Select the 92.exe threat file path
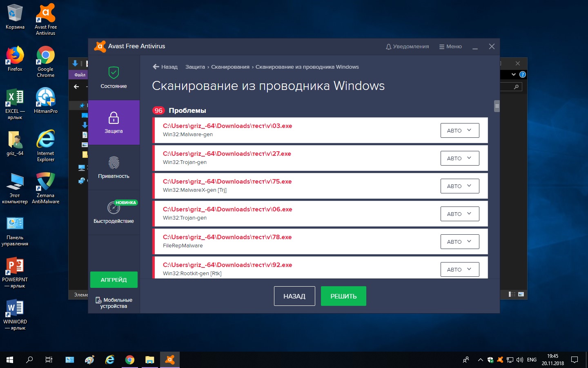Image resolution: width=588 pixels, height=368 pixels. point(227,265)
